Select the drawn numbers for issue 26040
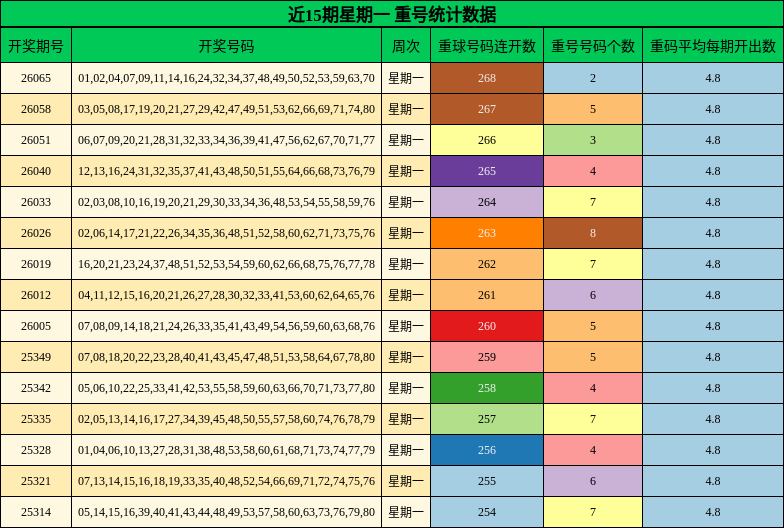This screenshot has height=528, width=784. pyautogui.click(x=226, y=171)
